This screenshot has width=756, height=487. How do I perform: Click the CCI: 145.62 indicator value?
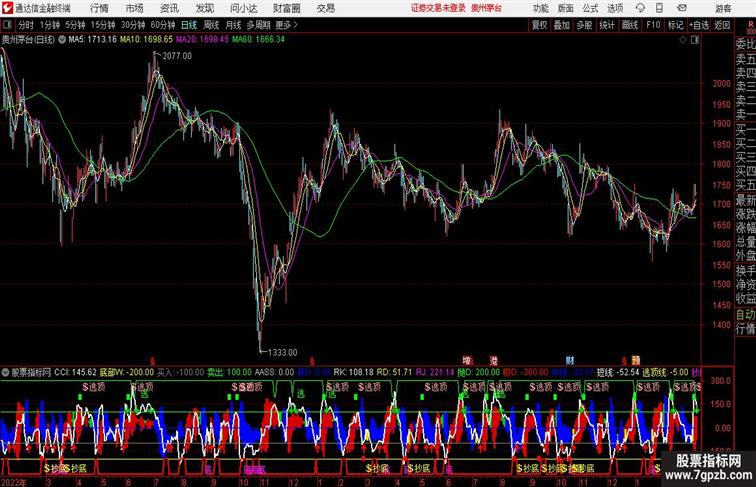point(75,372)
